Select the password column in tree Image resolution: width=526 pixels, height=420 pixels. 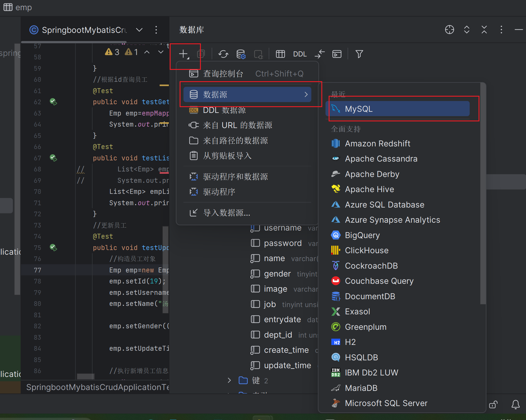click(x=283, y=243)
